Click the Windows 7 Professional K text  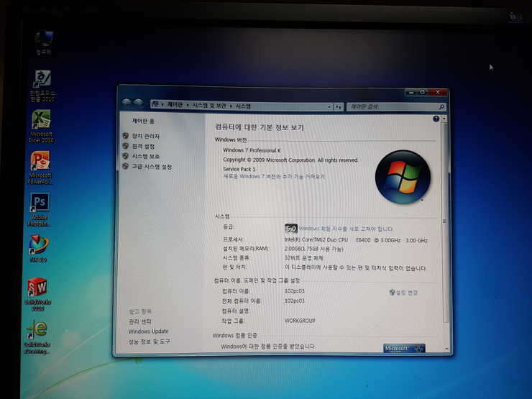(x=252, y=150)
